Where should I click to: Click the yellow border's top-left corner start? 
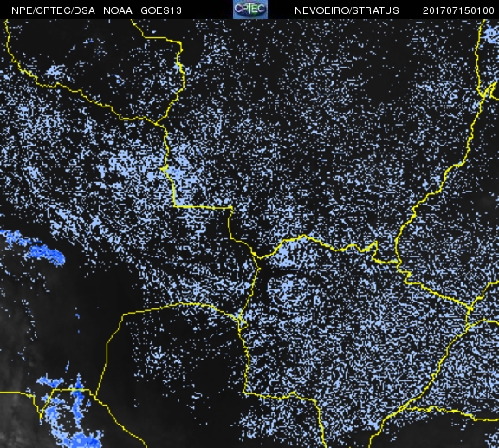tap(6, 22)
